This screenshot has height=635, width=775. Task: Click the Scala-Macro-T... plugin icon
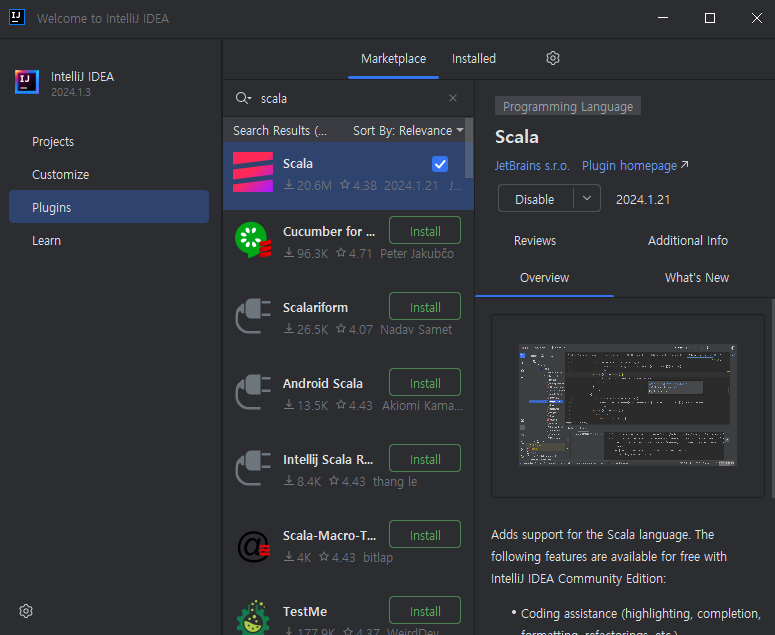[253, 546]
